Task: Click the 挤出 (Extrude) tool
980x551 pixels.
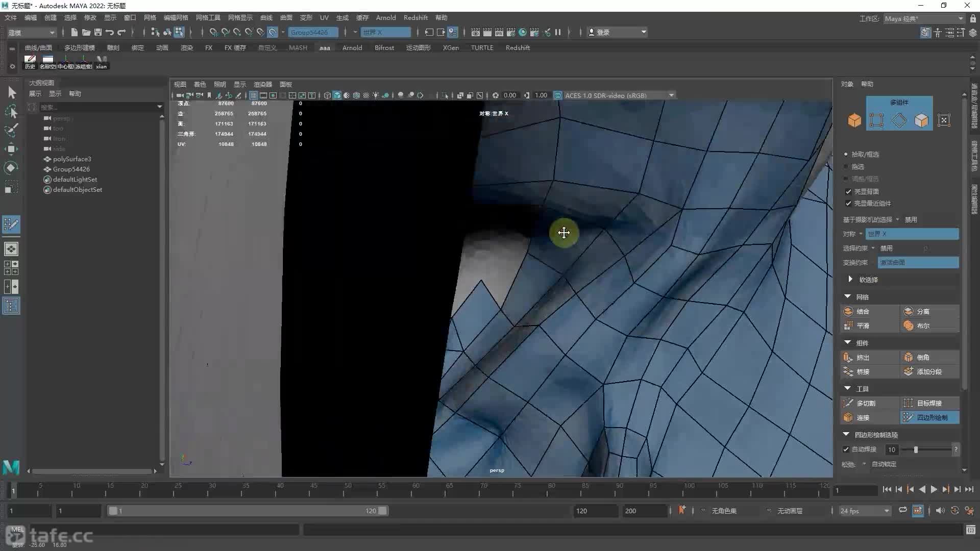Action: click(x=869, y=357)
